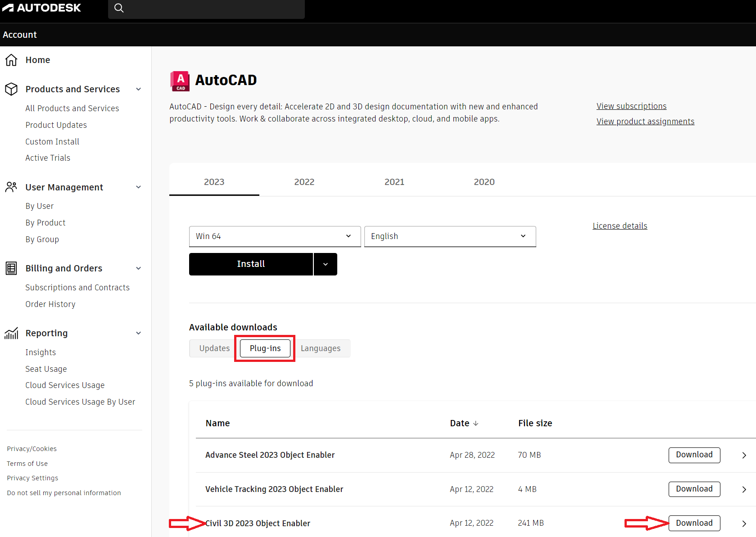Open the search bar magnifier icon

(x=119, y=8)
